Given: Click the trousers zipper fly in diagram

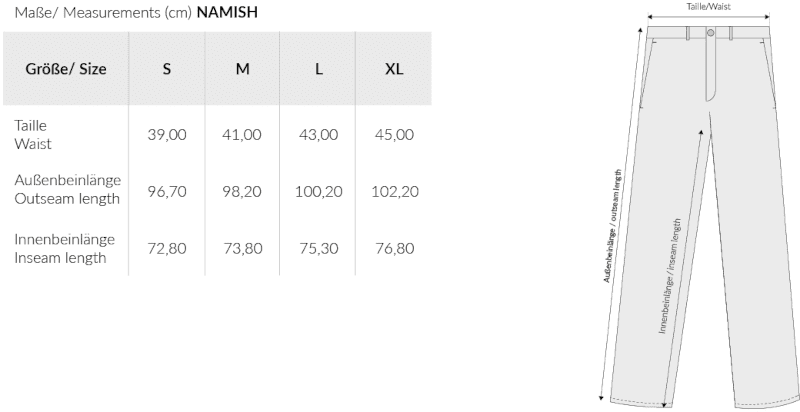Looking at the screenshot, I should 710,70.
